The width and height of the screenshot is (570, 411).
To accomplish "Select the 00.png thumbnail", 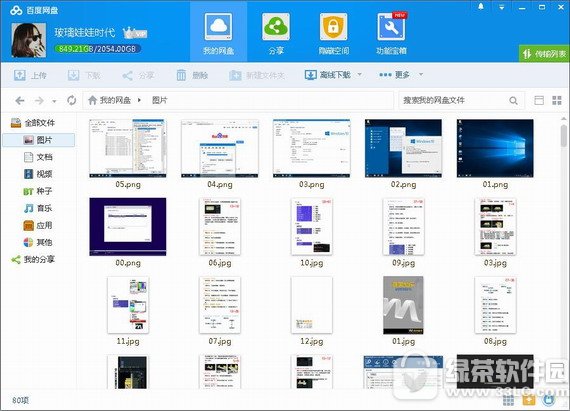I will (x=128, y=227).
